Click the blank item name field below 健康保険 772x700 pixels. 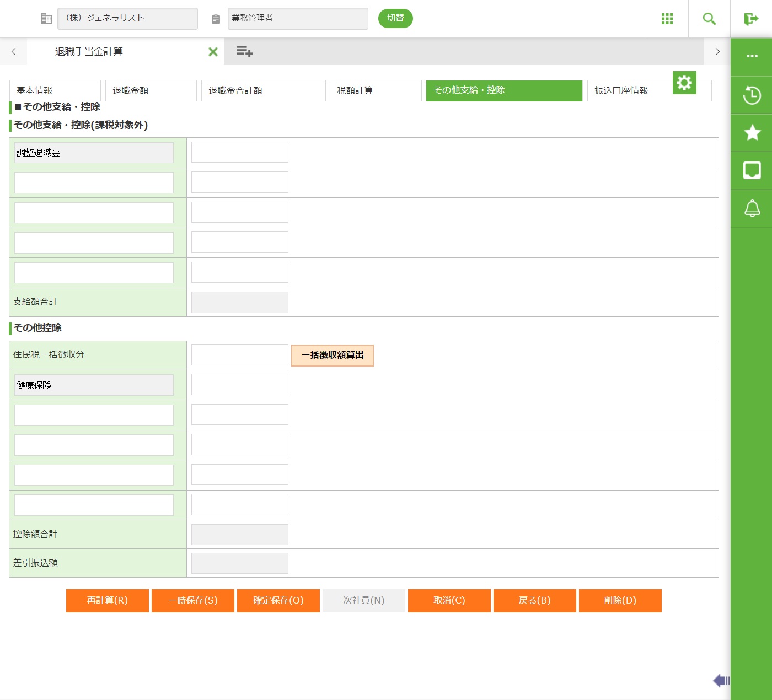94,415
